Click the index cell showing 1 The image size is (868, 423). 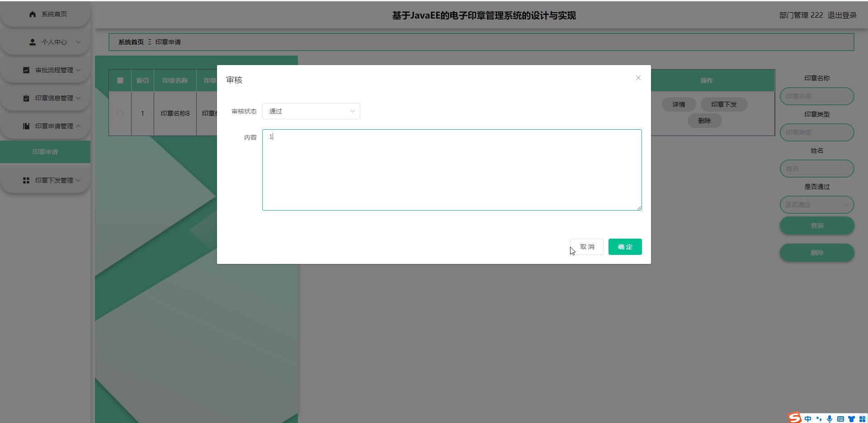click(x=142, y=113)
